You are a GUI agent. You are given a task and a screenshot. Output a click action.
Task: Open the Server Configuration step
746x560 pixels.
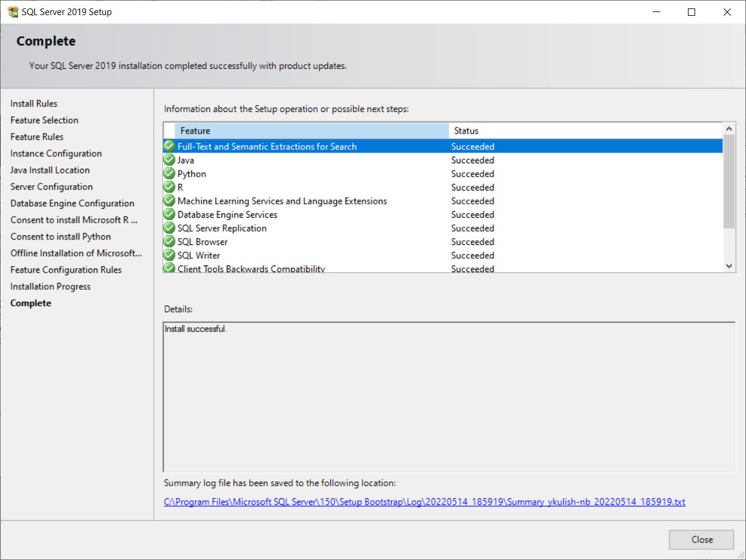click(51, 187)
